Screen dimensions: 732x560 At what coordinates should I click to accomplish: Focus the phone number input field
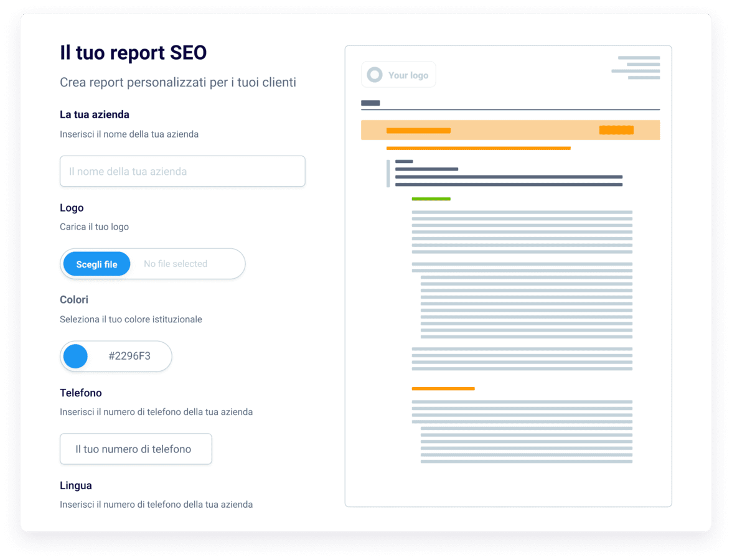(136, 449)
